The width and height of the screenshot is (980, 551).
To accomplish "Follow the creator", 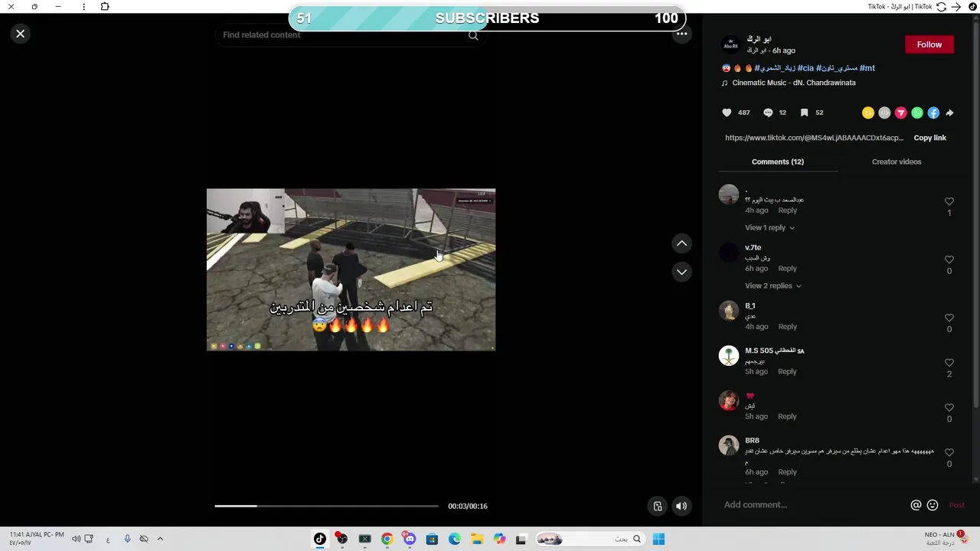I will click(x=929, y=44).
